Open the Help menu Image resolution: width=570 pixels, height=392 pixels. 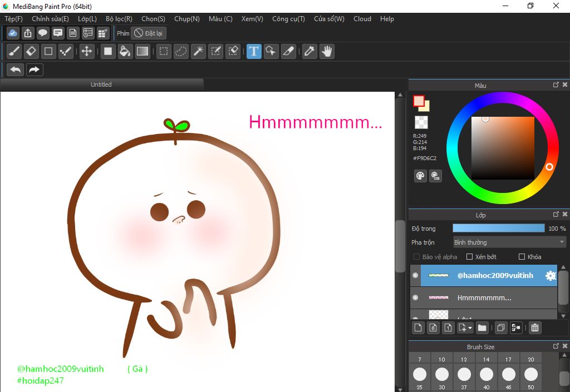(x=387, y=19)
